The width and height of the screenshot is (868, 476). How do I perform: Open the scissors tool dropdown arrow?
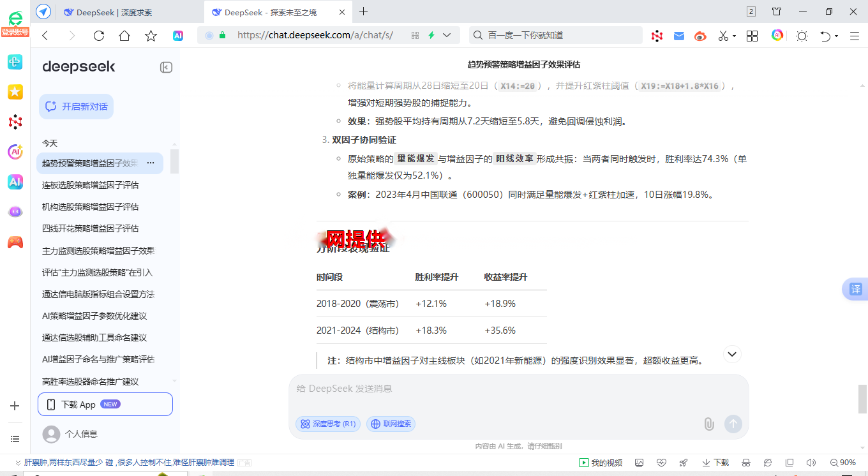click(x=734, y=36)
